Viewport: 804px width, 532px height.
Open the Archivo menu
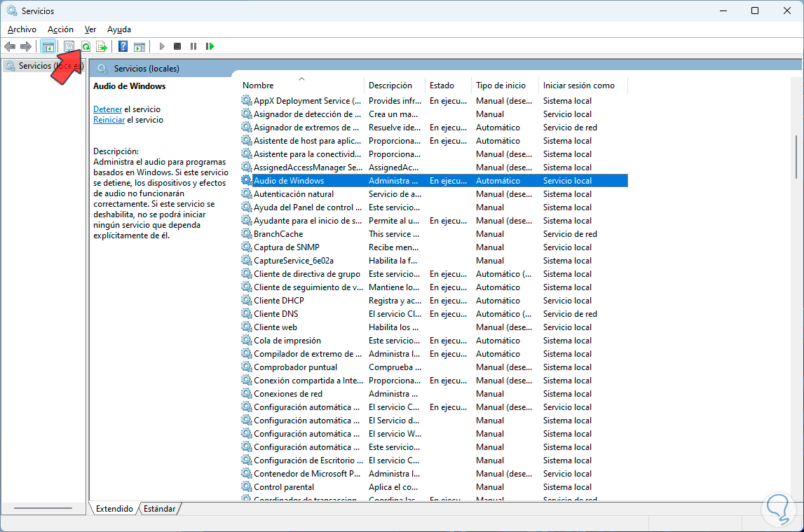tap(22, 29)
